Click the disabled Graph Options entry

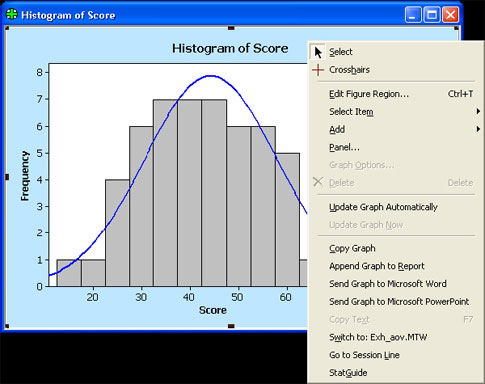pyautogui.click(x=395, y=165)
